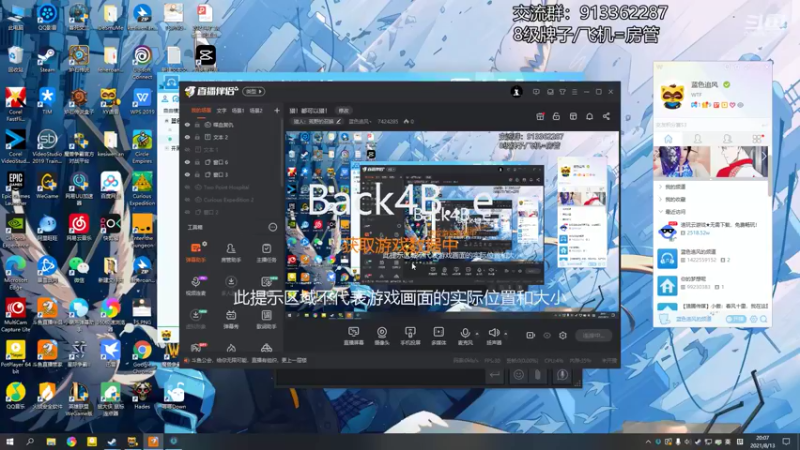Open YY search magnifier icon
Viewport: 800px width, 450px height.
(x=764, y=319)
